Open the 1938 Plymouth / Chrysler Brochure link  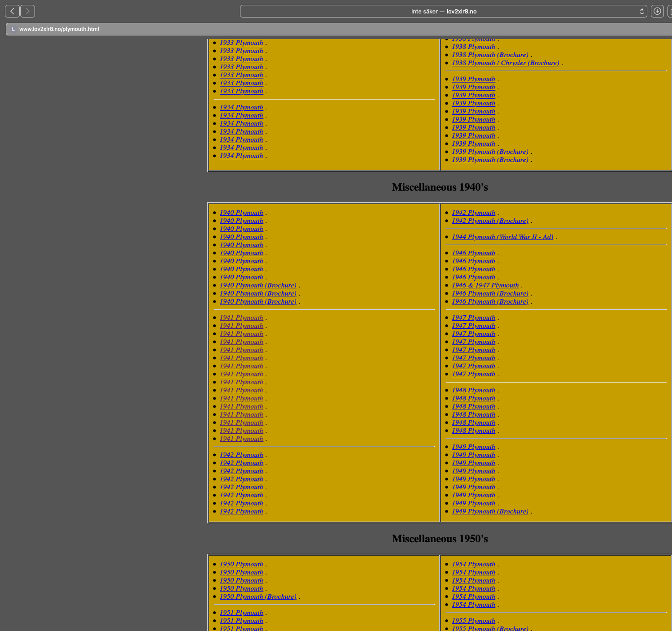tap(505, 63)
